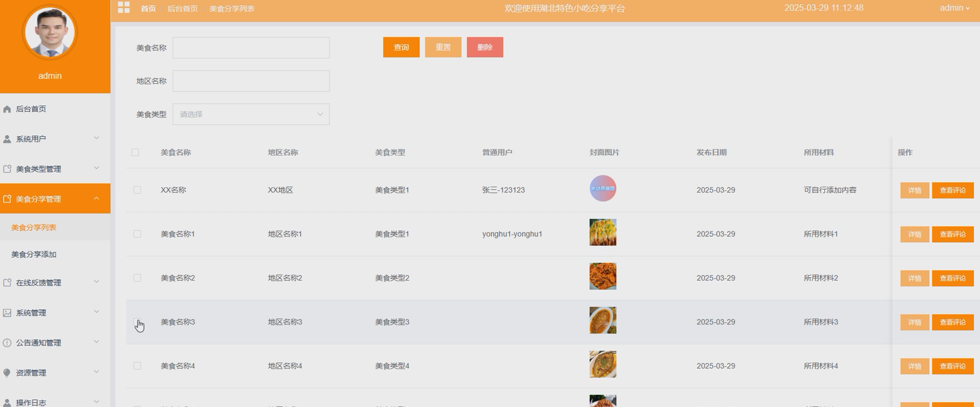Viewport: 980px width, 407px height.
Task: Click the icon beside 美食类型管理
Action: pyautogui.click(x=7, y=169)
